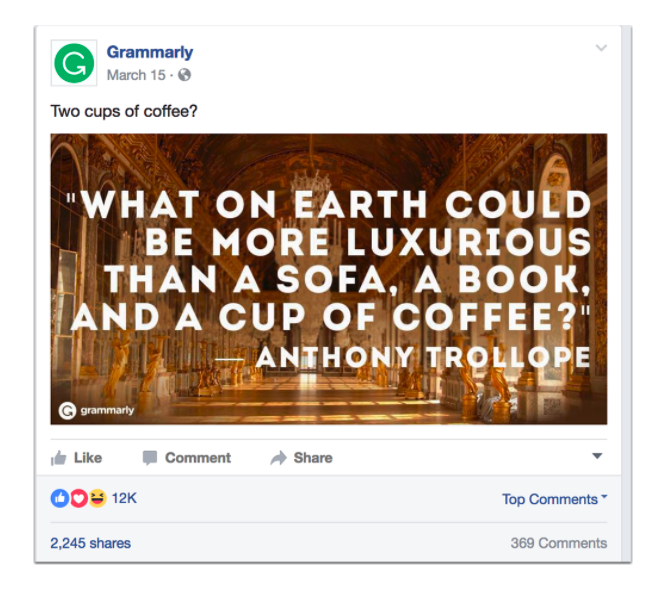The width and height of the screenshot is (662, 597).
Task: Click the Haha laughing reaction icon
Action: (x=96, y=498)
